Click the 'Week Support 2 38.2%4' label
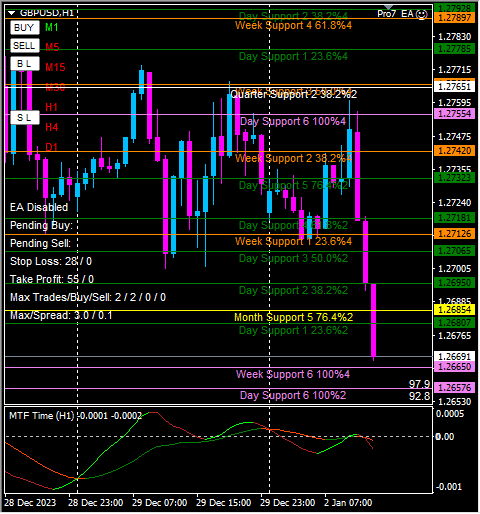This screenshot has width=480, height=514. pos(293,158)
